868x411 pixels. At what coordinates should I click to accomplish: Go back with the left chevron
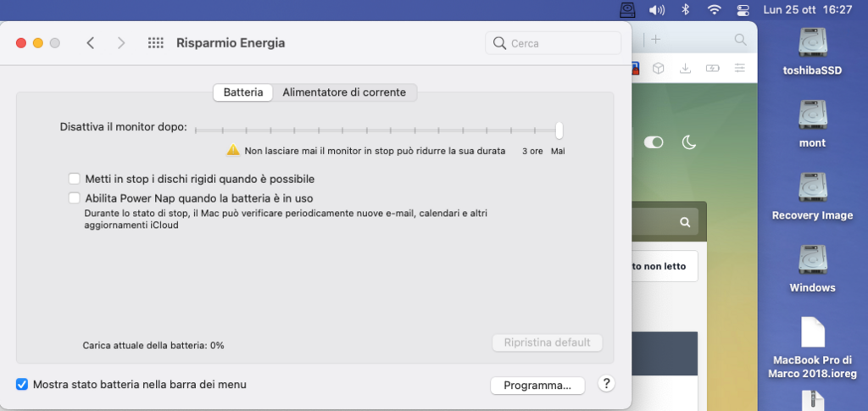(x=91, y=43)
